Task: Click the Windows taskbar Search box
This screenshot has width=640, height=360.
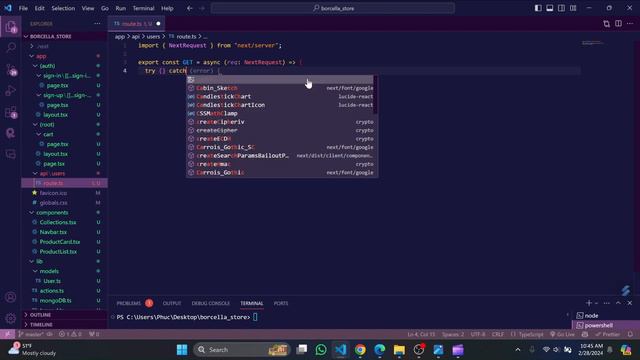Action: [241, 350]
